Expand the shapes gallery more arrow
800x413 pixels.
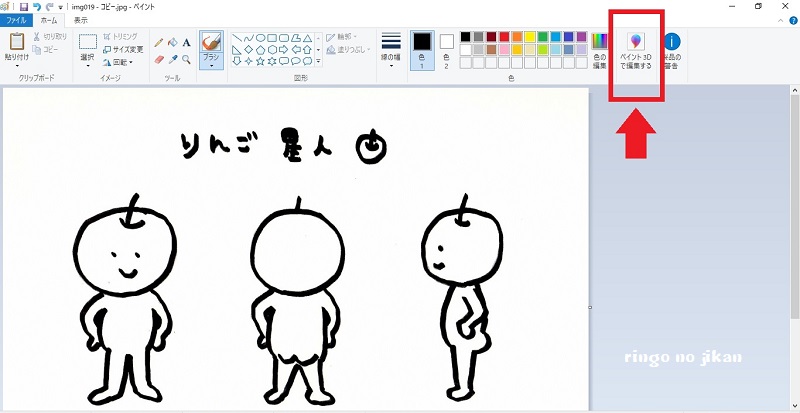[318, 61]
